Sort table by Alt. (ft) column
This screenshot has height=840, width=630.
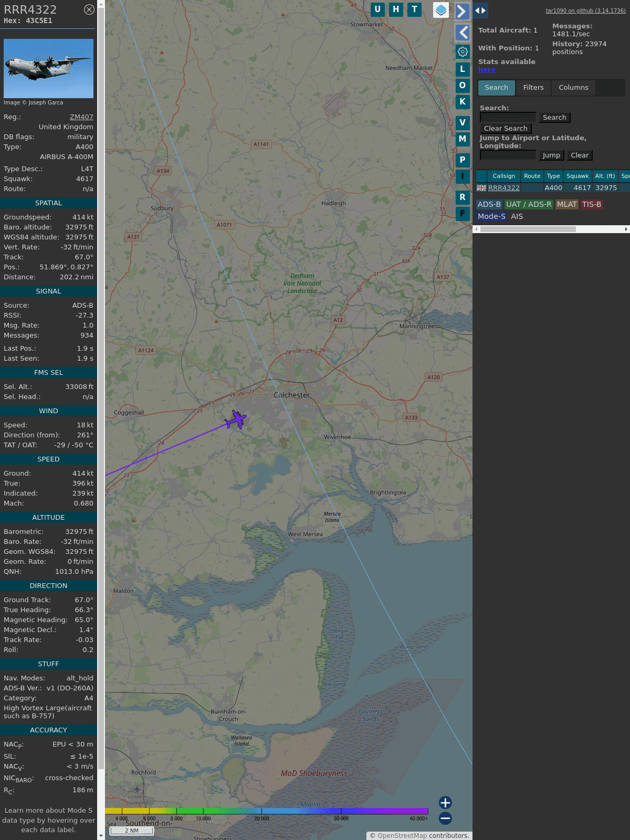(x=605, y=176)
